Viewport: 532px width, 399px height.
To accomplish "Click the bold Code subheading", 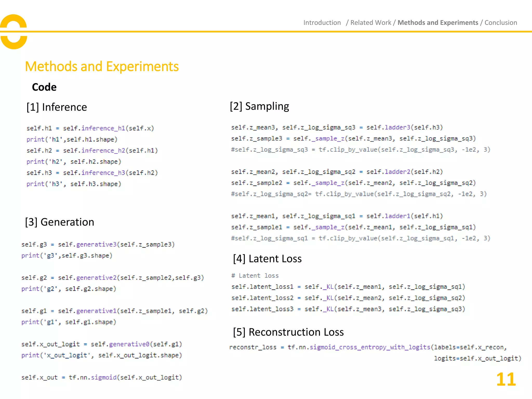I will tap(44, 87).
